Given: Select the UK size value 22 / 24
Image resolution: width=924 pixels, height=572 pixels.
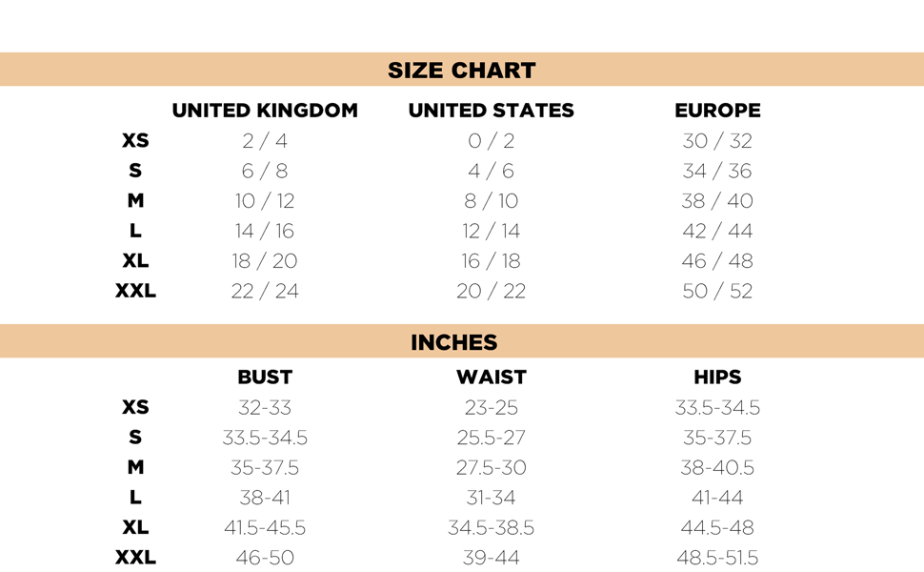Looking at the screenshot, I should coord(265,291).
